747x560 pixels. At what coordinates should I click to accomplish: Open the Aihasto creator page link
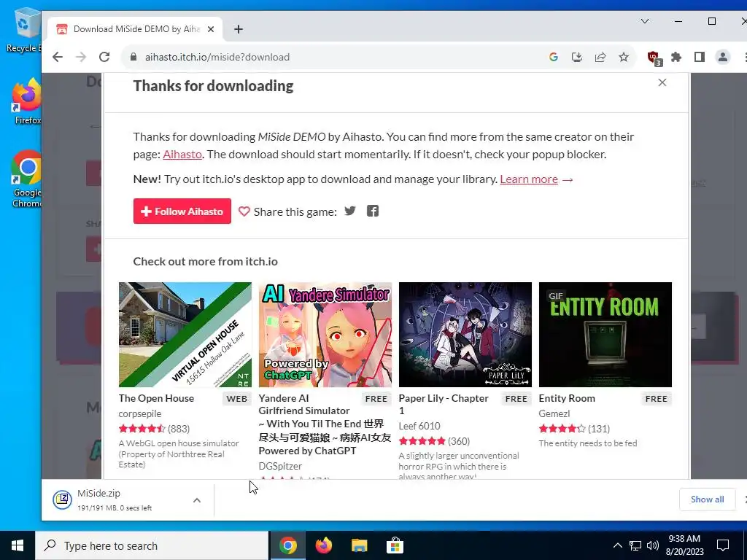tap(182, 155)
